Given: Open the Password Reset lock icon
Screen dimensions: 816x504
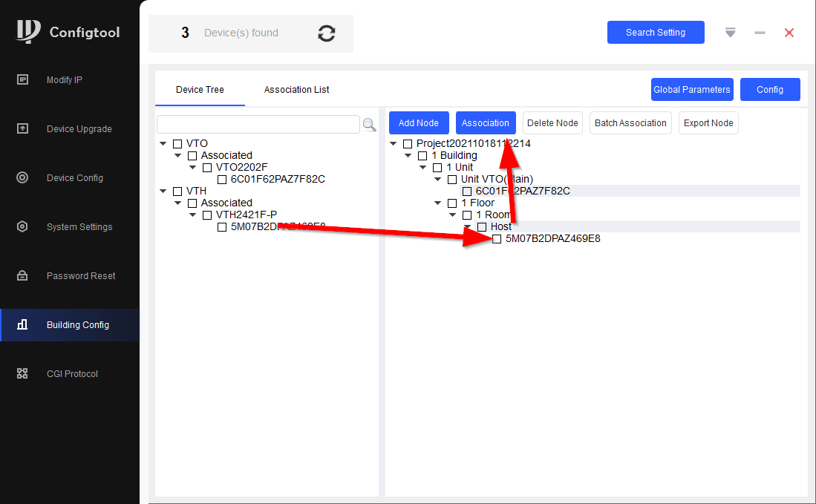Looking at the screenshot, I should click(22, 275).
